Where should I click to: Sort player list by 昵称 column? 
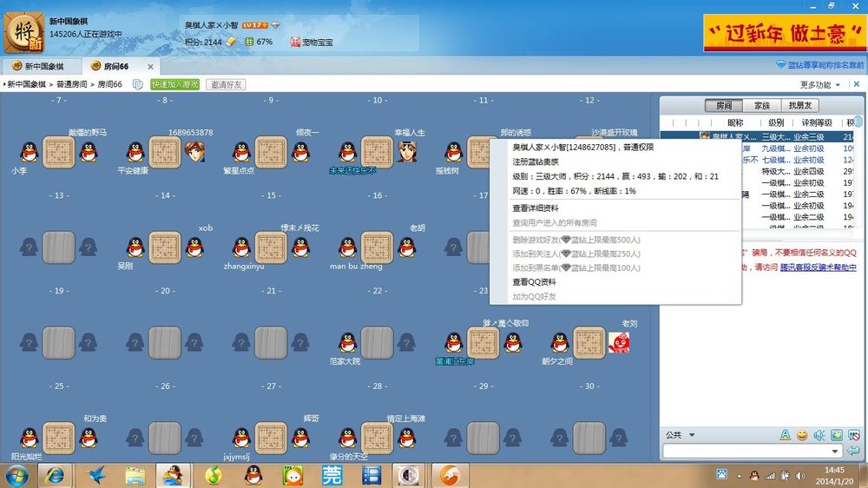[735, 122]
